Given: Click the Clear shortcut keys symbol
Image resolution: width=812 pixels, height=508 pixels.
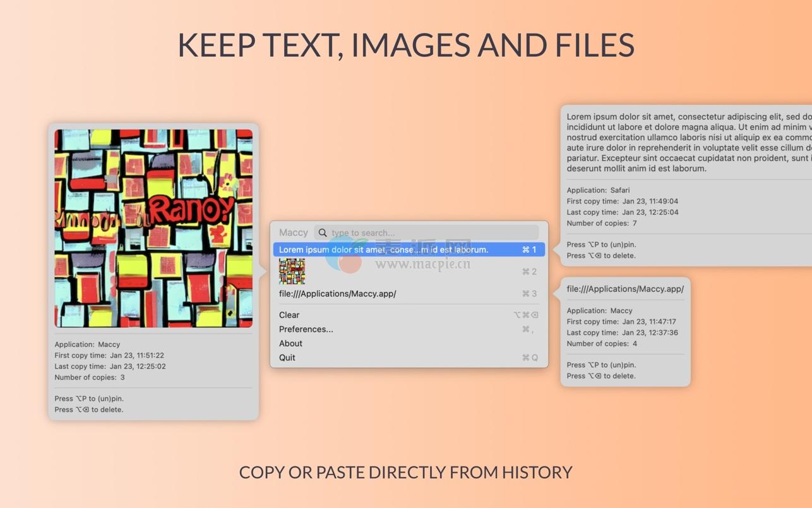Looking at the screenshot, I should click(525, 315).
